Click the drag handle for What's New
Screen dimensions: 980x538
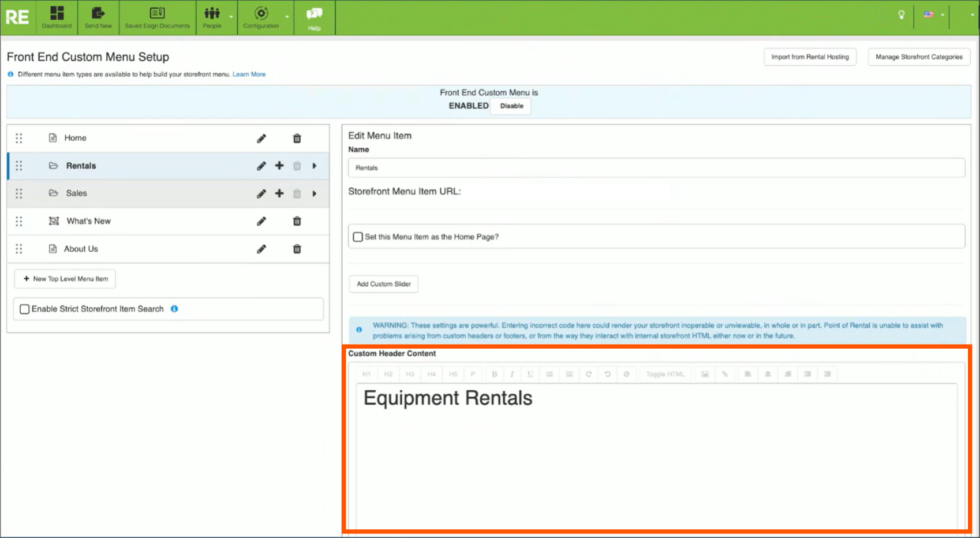pos(19,221)
